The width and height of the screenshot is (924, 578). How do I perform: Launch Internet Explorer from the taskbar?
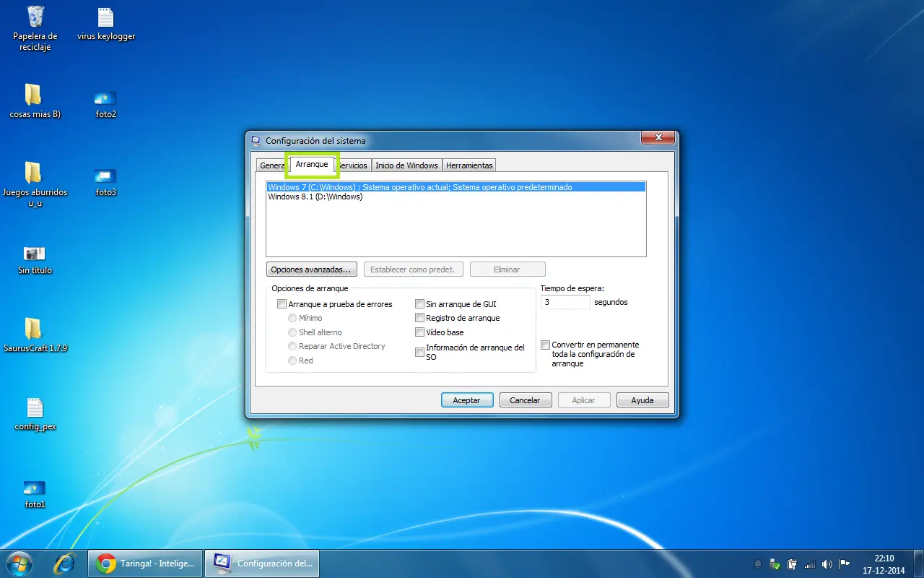tap(65, 563)
